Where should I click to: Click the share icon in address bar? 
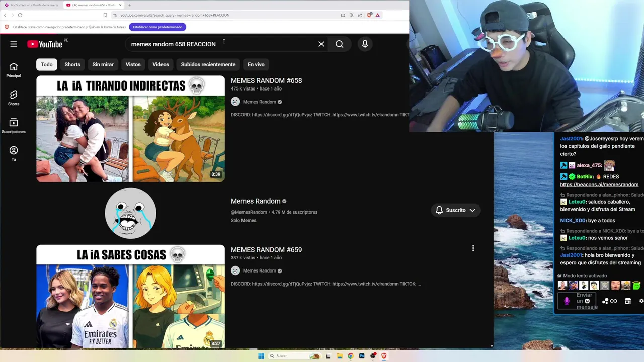[360, 15]
